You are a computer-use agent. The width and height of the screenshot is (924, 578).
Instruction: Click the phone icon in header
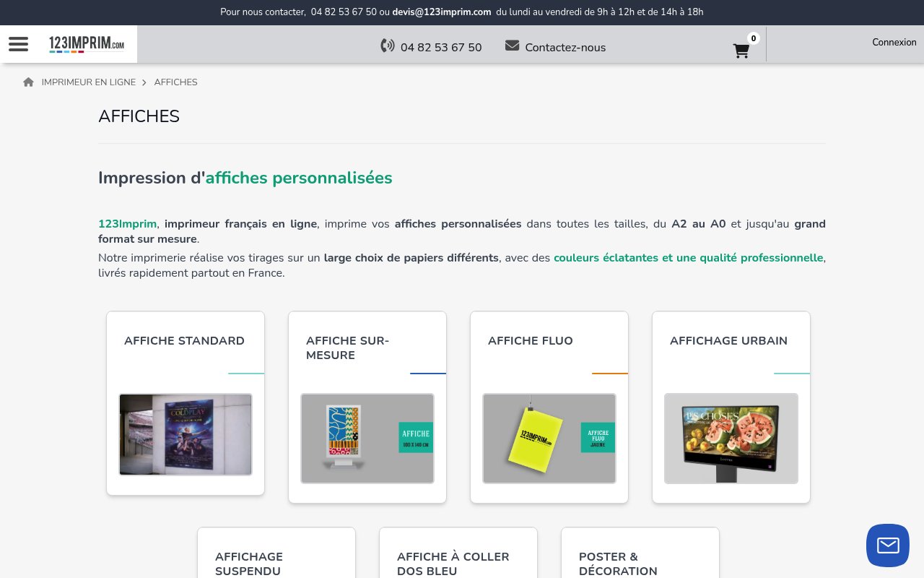388,46
